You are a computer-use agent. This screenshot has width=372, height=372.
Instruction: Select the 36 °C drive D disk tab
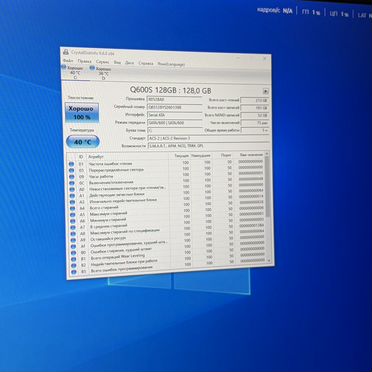point(102,73)
